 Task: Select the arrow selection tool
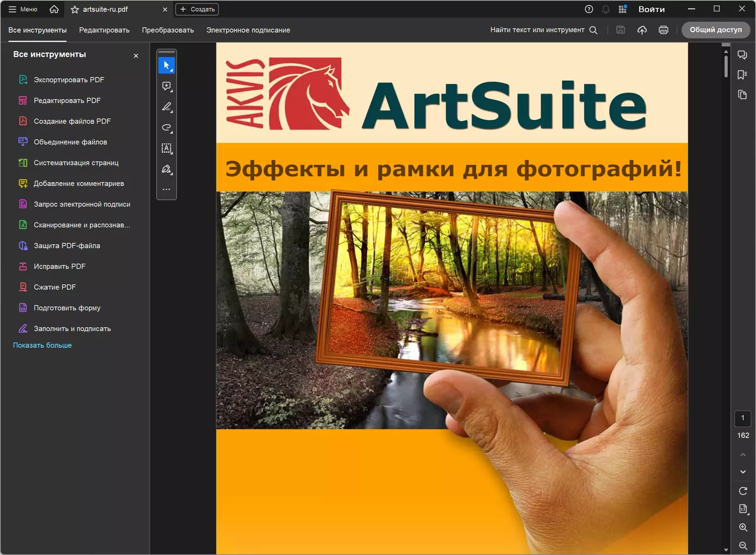coord(167,65)
